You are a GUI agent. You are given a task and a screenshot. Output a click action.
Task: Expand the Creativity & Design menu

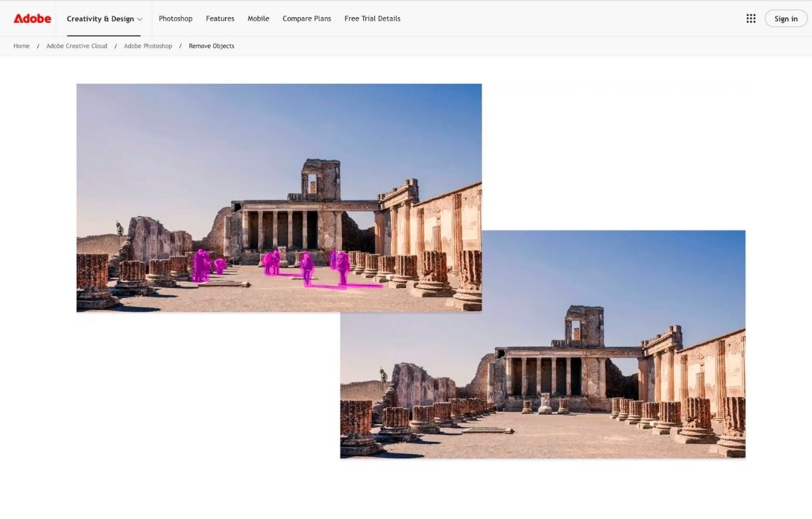[x=104, y=19]
